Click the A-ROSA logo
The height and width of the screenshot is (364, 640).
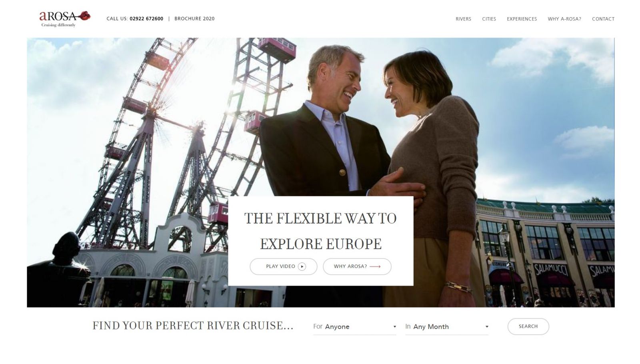pos(65,19)
